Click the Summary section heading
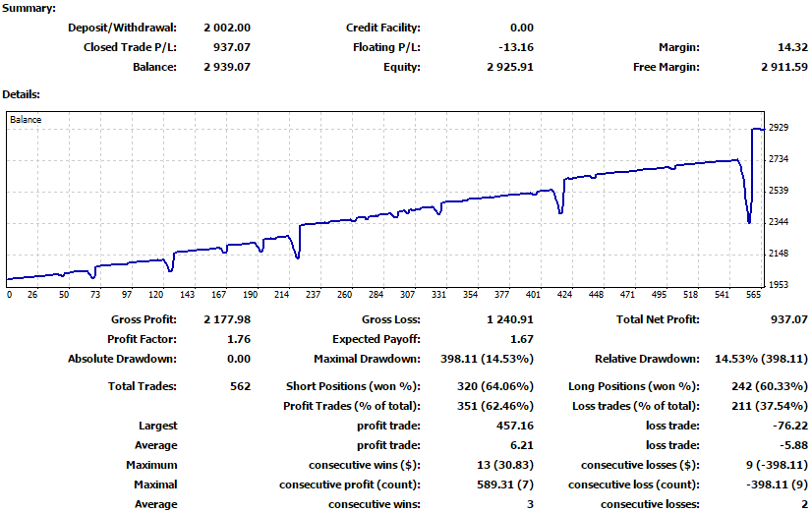Image resolution: width=812 pixels, height=513 pixels. pyautogui.click(x=29, y=8)
